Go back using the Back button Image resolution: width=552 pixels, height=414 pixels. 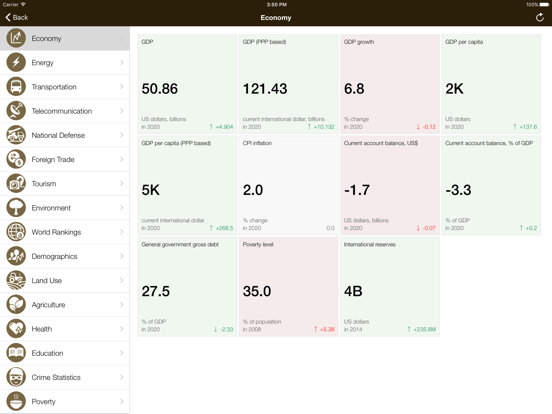(17, 17)
